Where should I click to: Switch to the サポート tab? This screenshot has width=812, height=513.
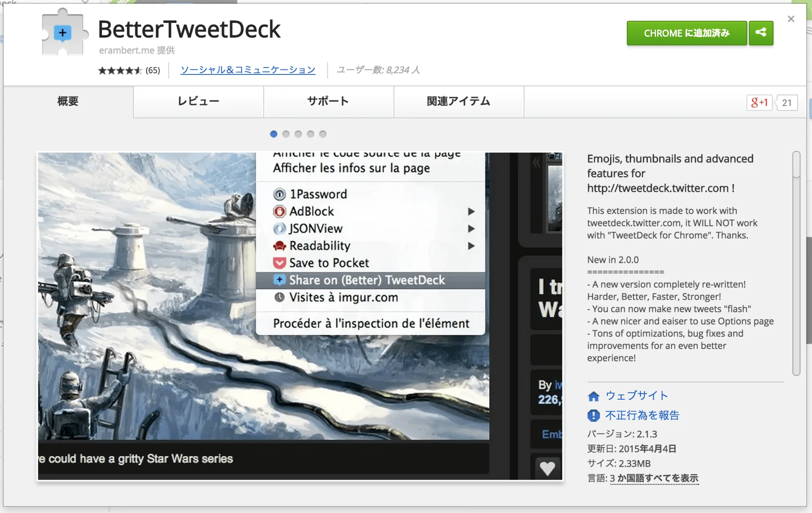[x=329, y=101]
